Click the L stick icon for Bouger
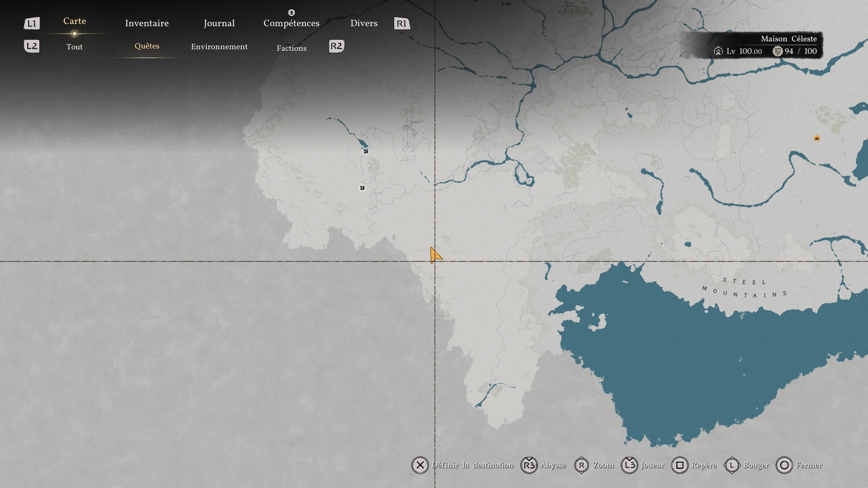Viewport: 868px width, 488px height. [732, 465]
